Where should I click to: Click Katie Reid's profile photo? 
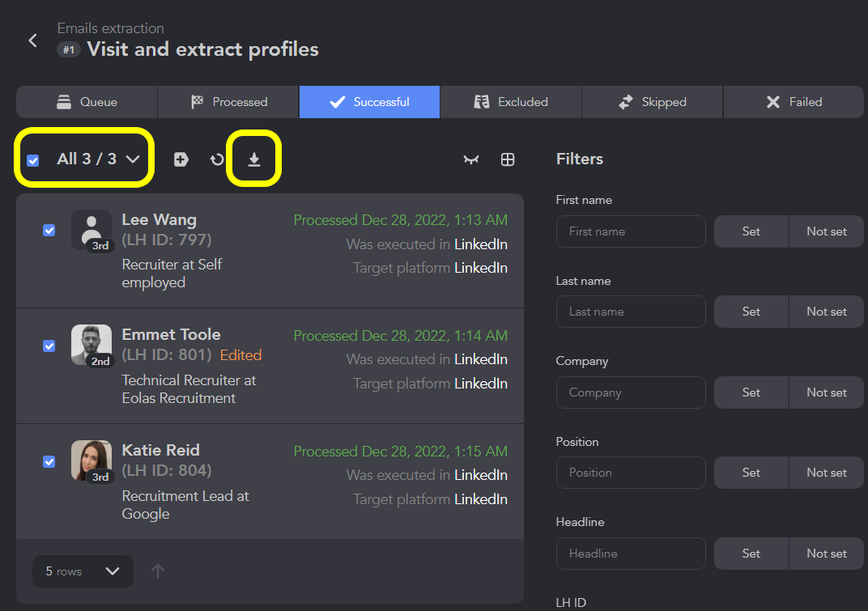[91, 460]
